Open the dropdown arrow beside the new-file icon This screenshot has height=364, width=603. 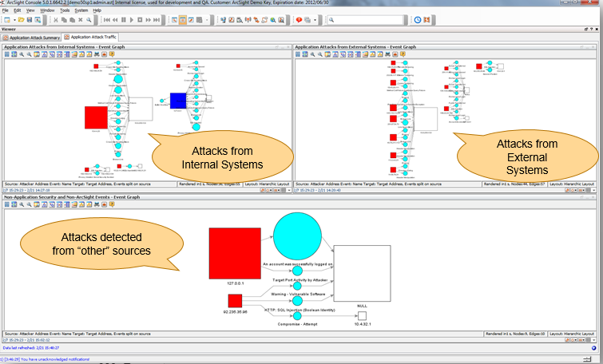tap(14, 19)
